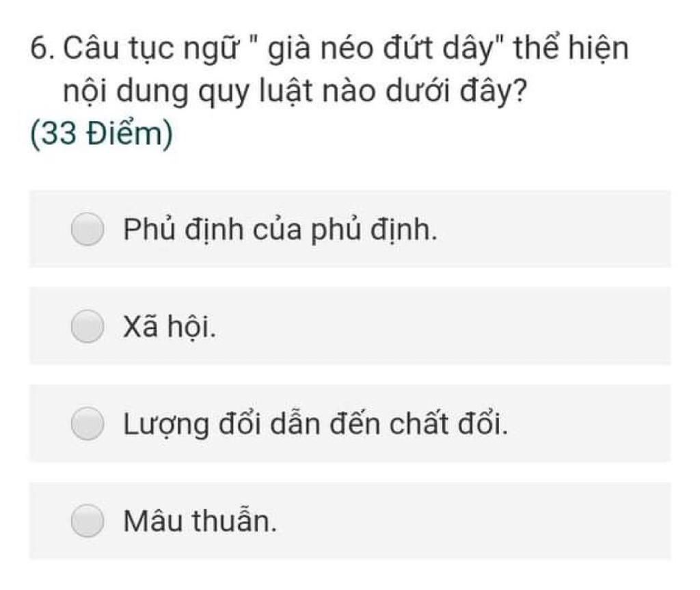Image resolution: width=700 pixels, height=590 pixels.
Task: Click empty gray area right of chất đổi option
Action: tap(589, 423)
